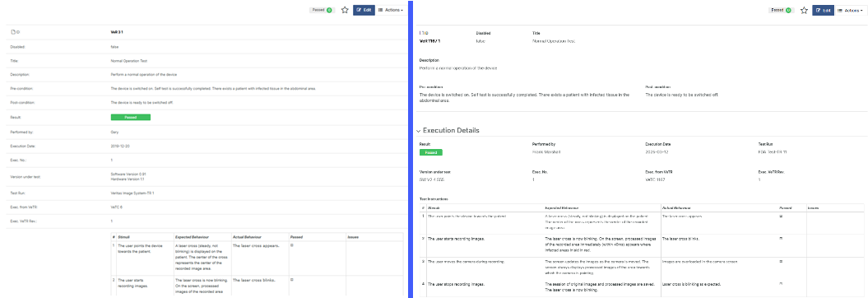Screen dimensions: 868x298
Task: Click Edit in the Execution Details view
Action: coord(824,10)
